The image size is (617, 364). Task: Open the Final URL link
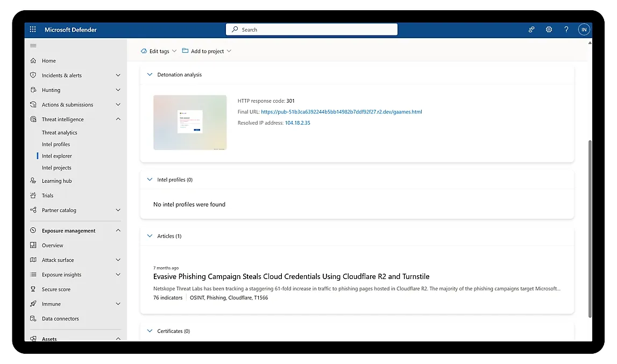(x=341, y=112)
